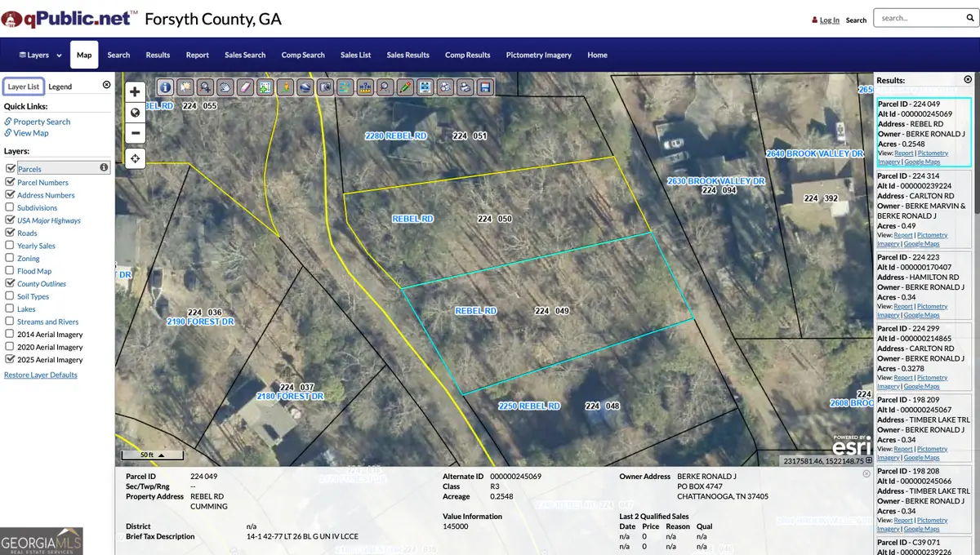Zoom in with the plus button
The height and width of the screenshot is (555, 980).
pyautogui.click(x=136, y=92)
